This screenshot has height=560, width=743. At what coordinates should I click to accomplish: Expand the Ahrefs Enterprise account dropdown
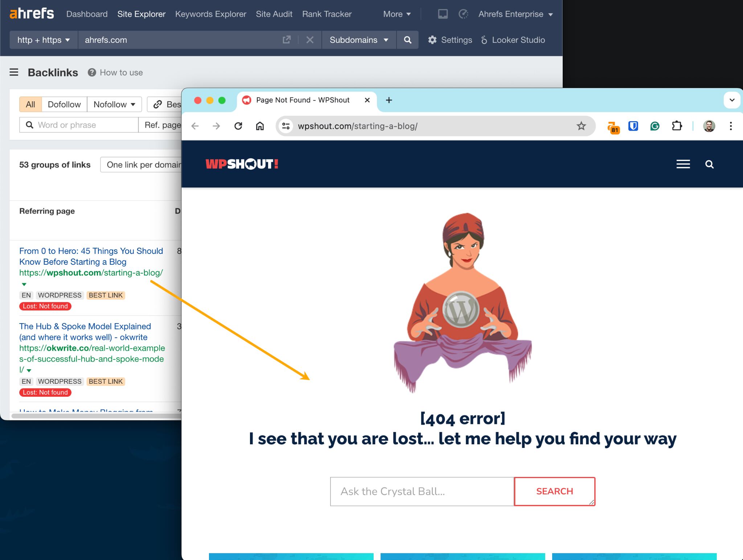(x=515, y=14)
